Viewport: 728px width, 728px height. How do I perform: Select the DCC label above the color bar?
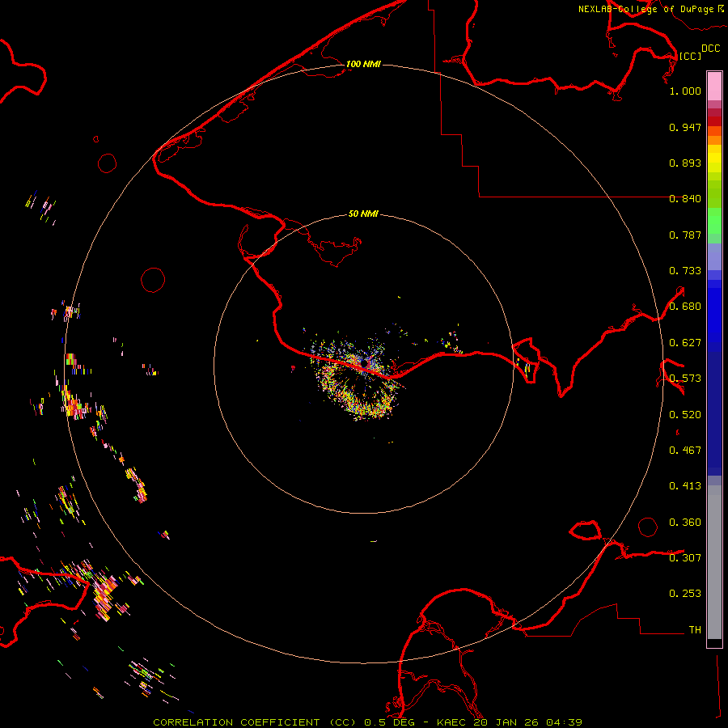click(710, 49)
